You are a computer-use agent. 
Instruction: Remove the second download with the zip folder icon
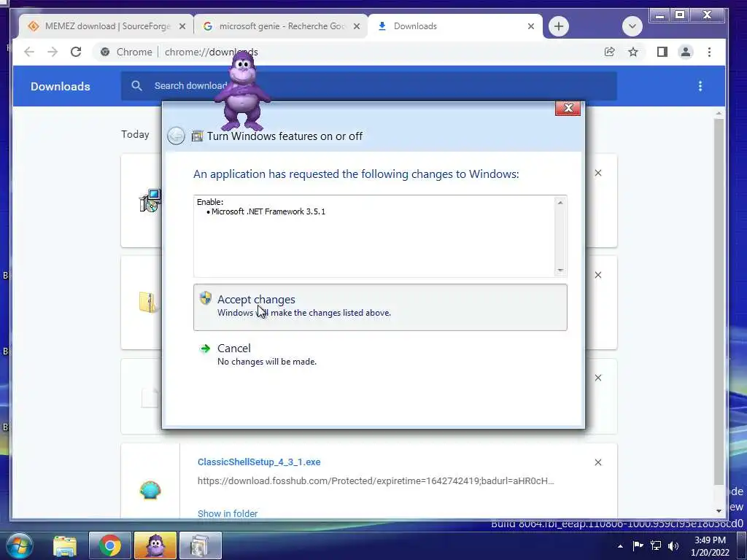tap(598, 275)
